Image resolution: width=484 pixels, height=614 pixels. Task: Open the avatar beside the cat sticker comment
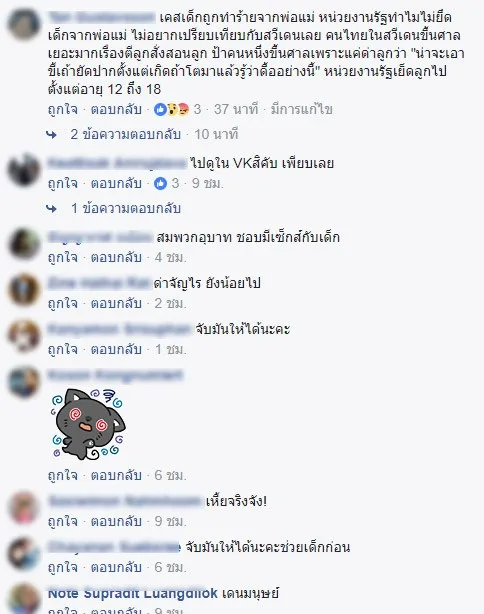pyautogui.click(x=24, y=382)
